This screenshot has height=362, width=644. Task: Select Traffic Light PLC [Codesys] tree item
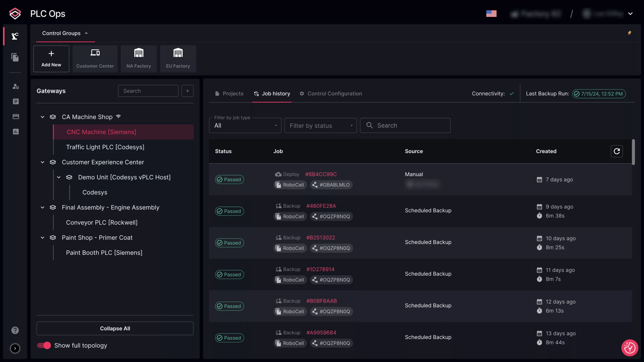click(x=105, y=147)
